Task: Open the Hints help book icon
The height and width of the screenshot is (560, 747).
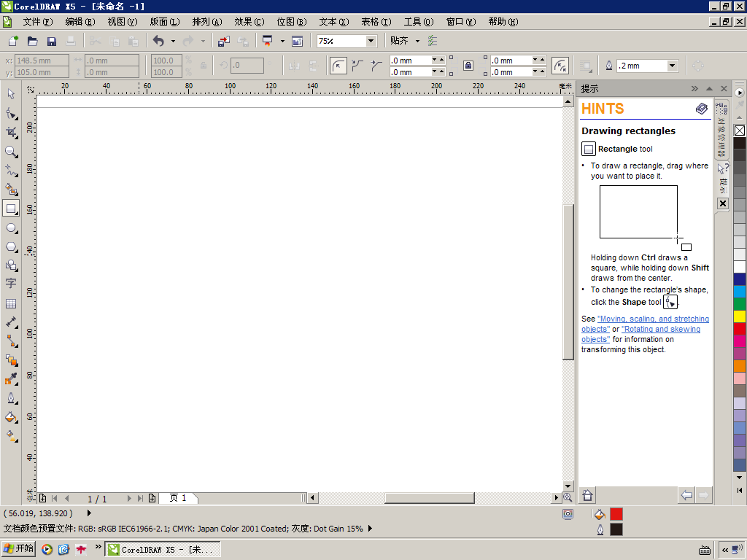Action: [701, 109]
